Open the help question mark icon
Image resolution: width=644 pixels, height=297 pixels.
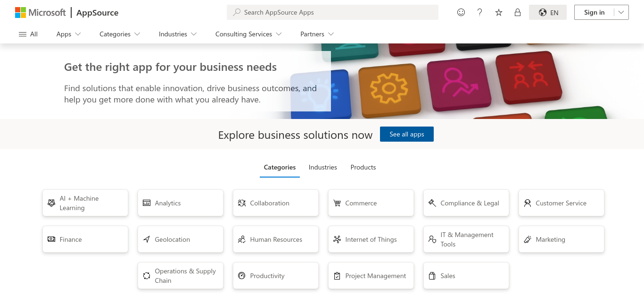click(x=480, y=12)
